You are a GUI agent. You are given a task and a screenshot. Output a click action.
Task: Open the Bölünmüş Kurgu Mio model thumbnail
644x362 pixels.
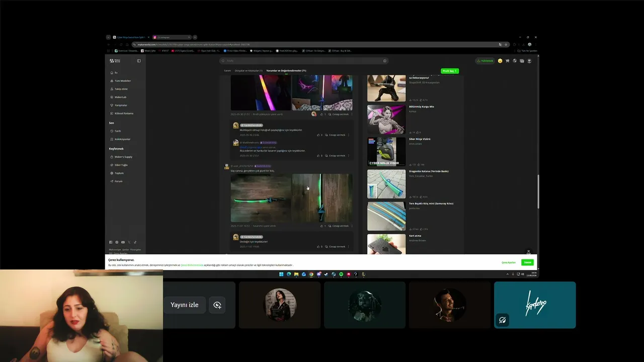click(x=386, y=120)
